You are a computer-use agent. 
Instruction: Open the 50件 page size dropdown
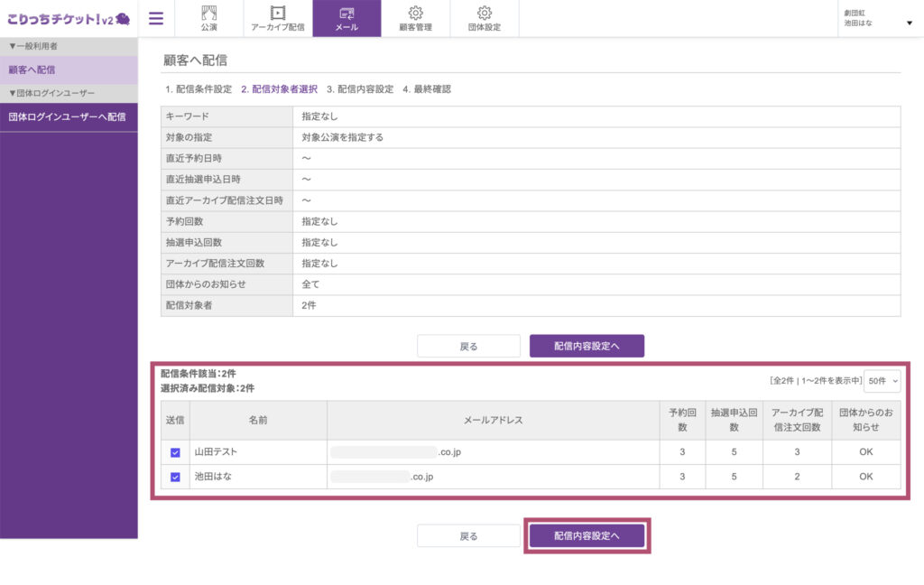tap(882, 381)
